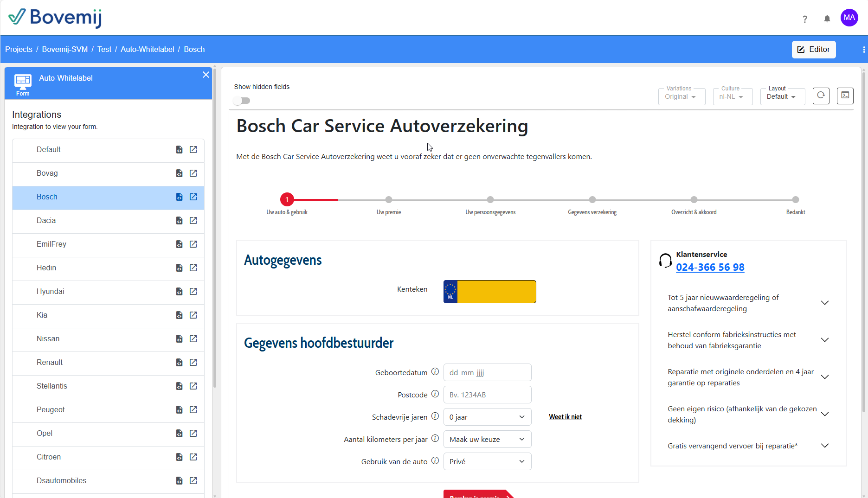Click info icon next to Schadevrije jaren
Screen dimensions: 868x498
click(435, 416)
